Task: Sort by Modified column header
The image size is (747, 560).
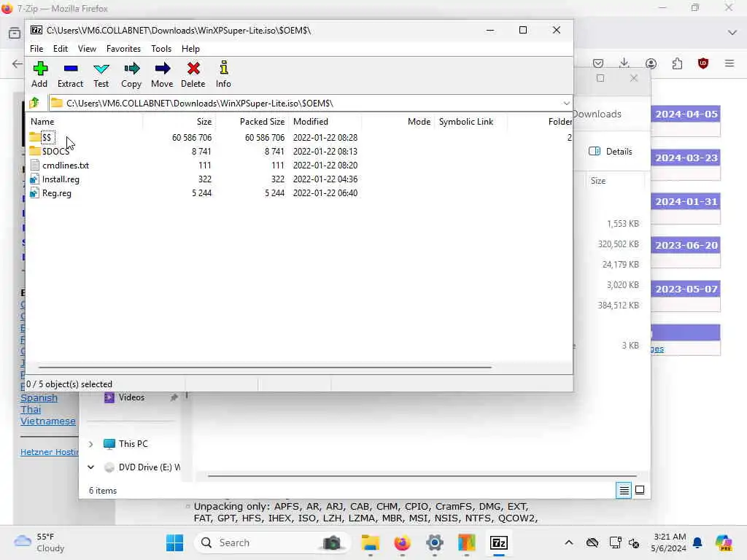Action: (325, 122)
